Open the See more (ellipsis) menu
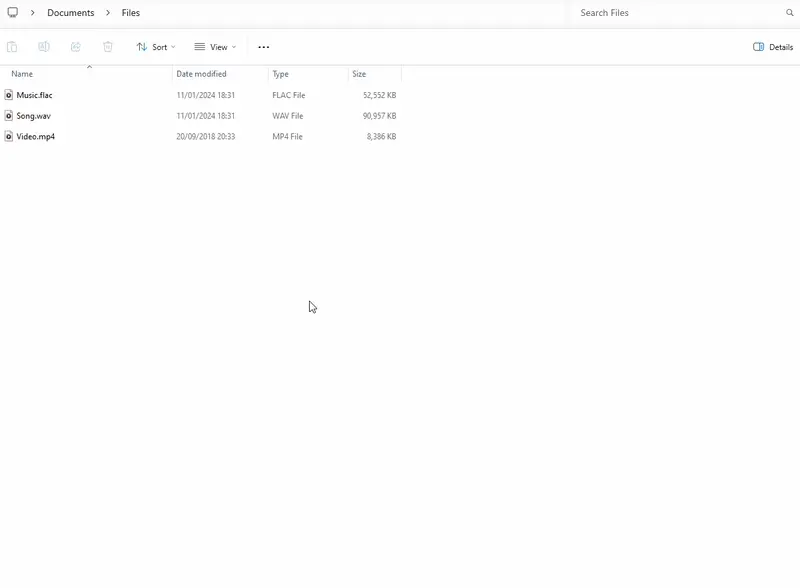This screenshot has height=588, width=800. (x=263, y=46)
